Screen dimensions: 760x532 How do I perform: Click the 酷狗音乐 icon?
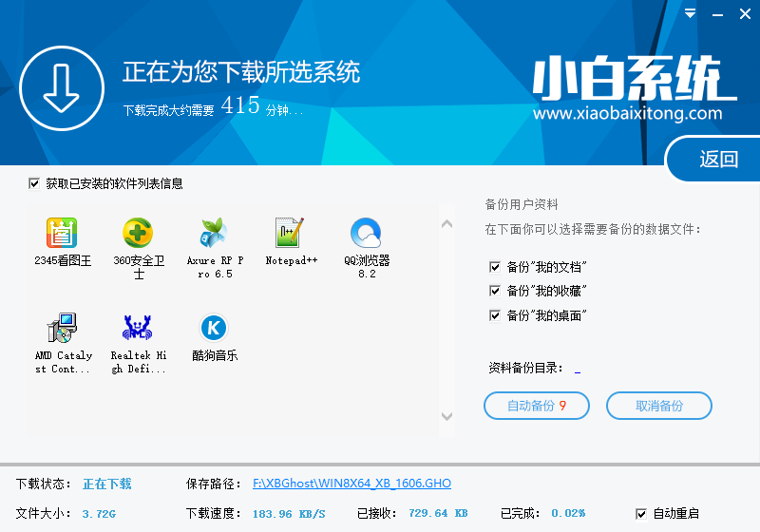coord(214,329)
